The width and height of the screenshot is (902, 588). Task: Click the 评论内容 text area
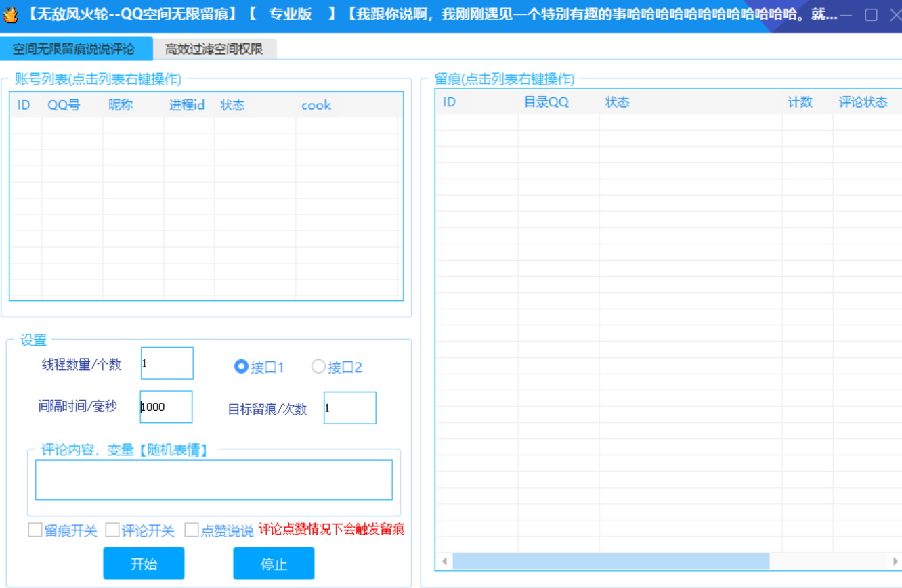pos(213,480)
